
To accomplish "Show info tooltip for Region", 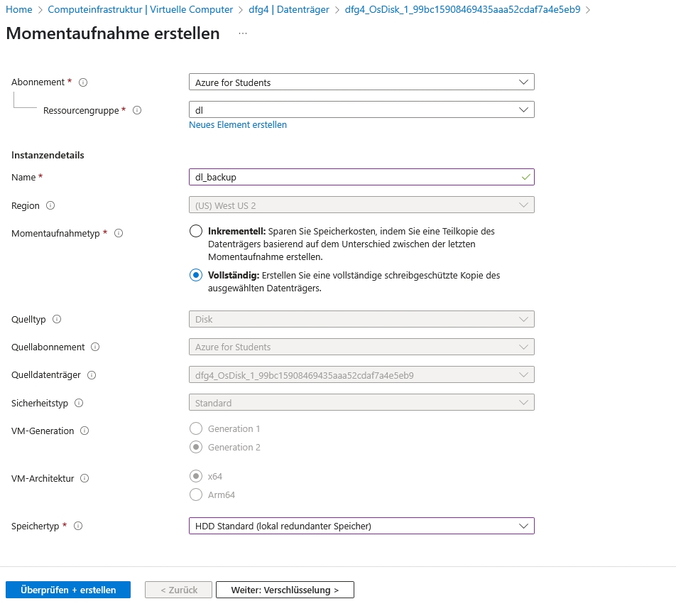I will tap(50, 205).
